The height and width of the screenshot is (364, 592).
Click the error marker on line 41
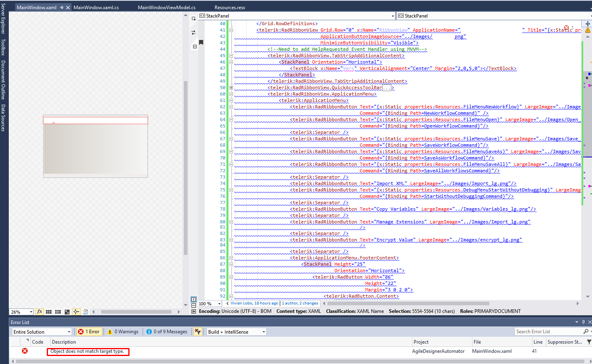coord(566,28)
